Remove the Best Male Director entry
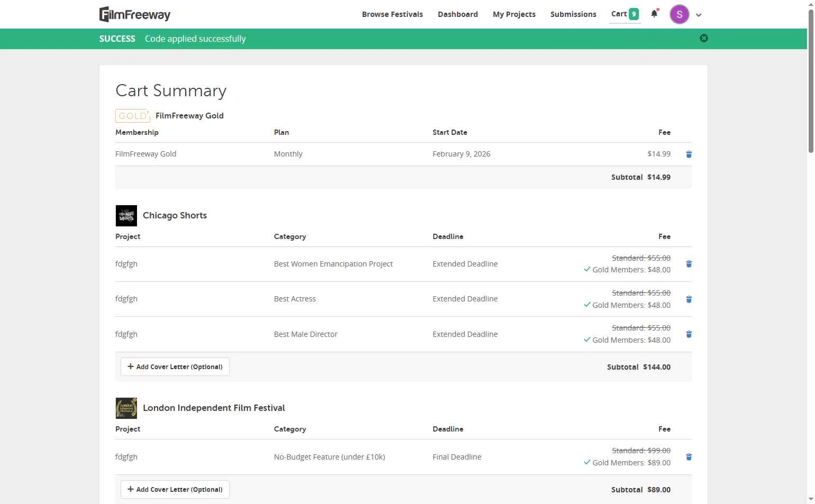Viewport: 815px width, 504px height. (689, 334)
